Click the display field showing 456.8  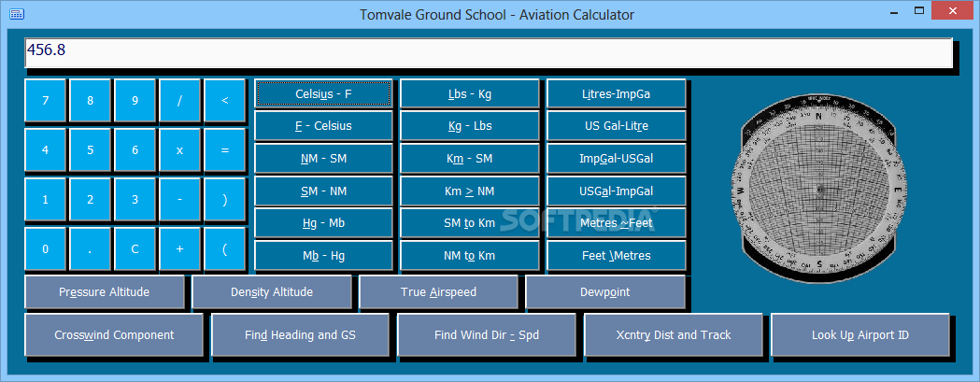489,52
